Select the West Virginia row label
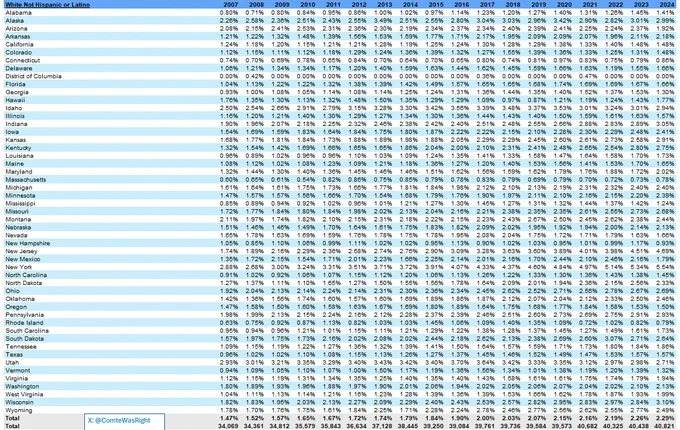680x430 pixels. tap(24, 394)
